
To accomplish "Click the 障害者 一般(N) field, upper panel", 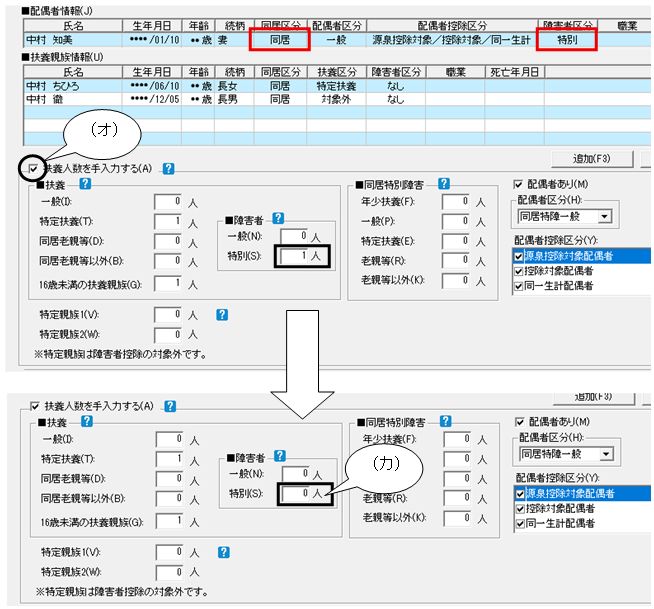I will (x=294, y=236).
